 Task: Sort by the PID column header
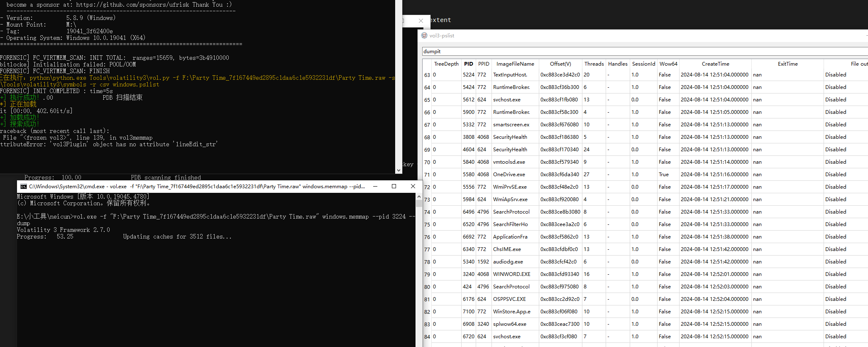469,64
